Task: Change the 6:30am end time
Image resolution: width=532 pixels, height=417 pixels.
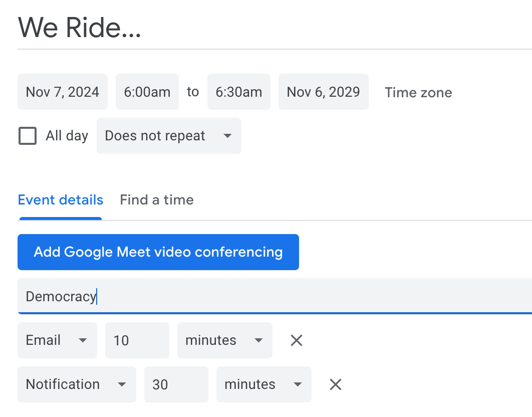Action: 239,92
